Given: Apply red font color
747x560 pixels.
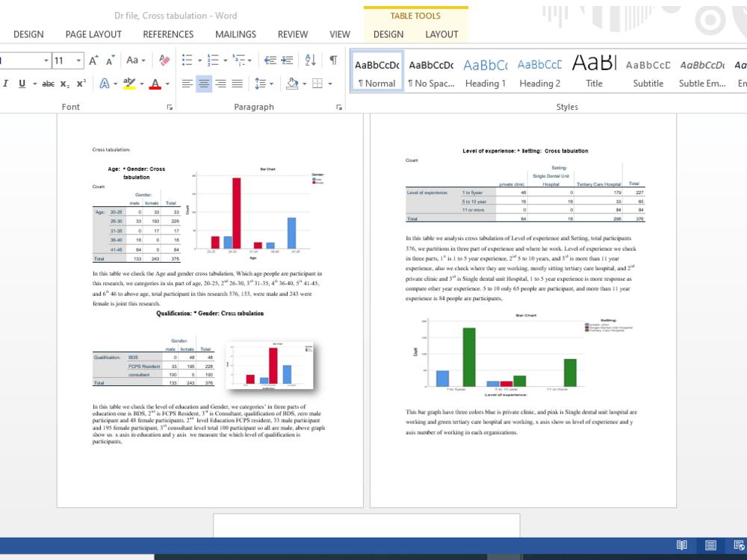Looking at the screenshot, I should coord(155,84).
